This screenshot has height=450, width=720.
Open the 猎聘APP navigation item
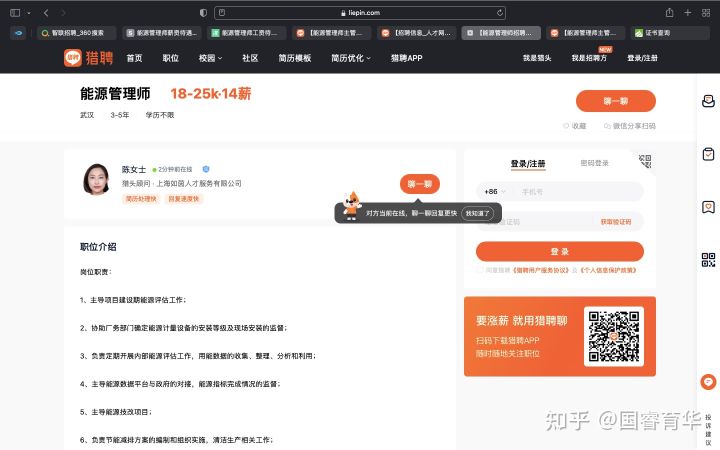click(x=406, y=58)
